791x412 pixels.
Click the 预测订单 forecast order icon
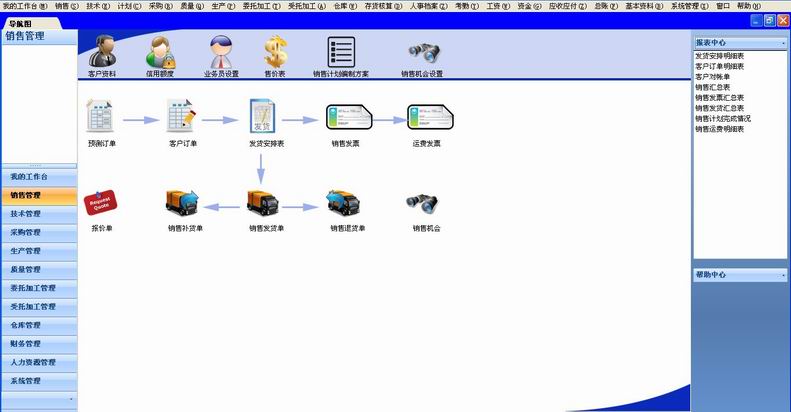pos(101,117)
